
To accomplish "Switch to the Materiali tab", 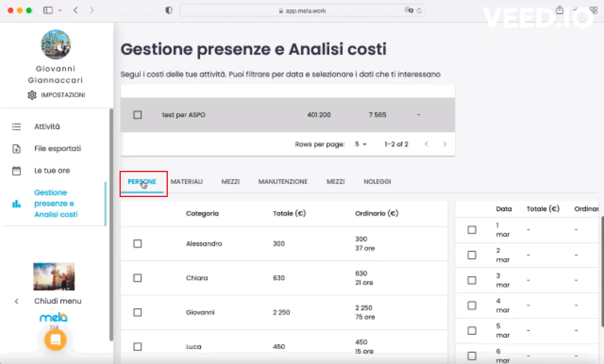I will click(x=186, y=182).
